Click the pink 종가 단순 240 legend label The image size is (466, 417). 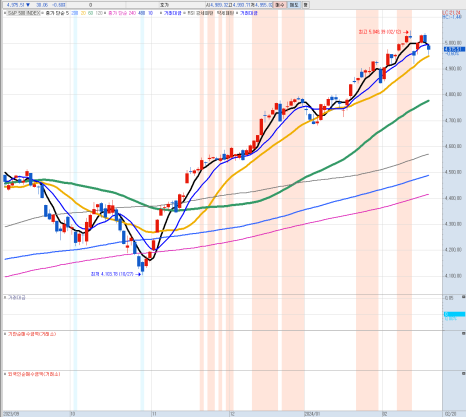[121, 13]
